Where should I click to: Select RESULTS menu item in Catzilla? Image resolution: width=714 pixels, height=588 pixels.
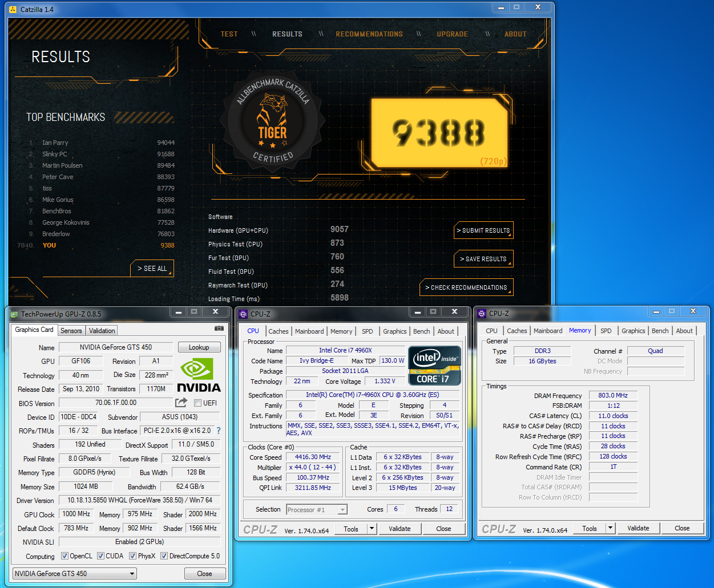point(287,34)
